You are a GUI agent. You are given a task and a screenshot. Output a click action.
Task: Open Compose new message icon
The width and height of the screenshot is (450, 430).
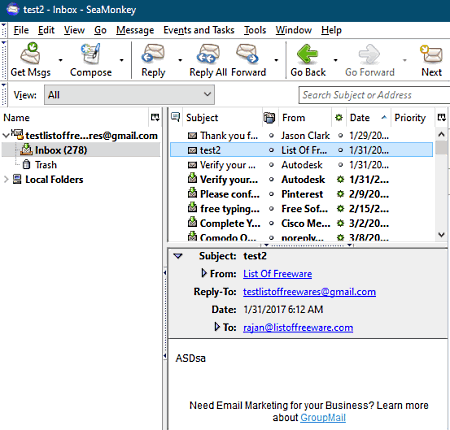tap(90, 54)
